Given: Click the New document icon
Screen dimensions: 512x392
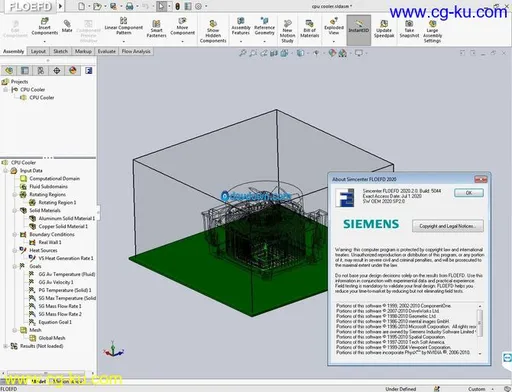Looking at the screenshot, I should tap(81, 6).
